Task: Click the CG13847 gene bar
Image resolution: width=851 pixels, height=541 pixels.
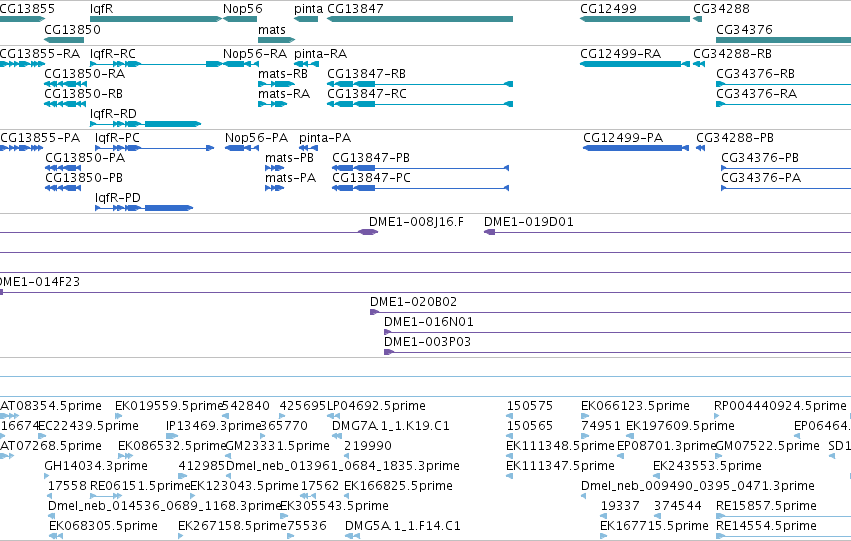Action: coord(420,19)
